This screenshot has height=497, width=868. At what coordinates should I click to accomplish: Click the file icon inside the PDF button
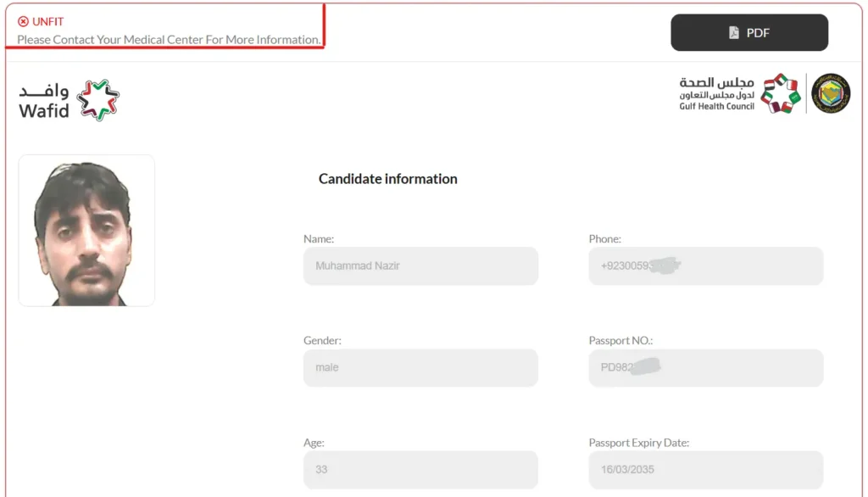[734, 33]
